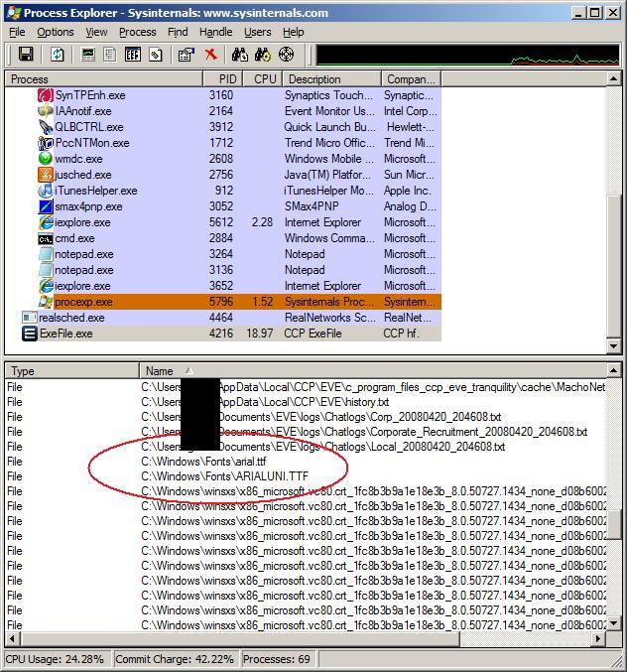This screenshot has height=672, width=627.
Task: Open the Process menu
Action: pyautogui.click(x=138, y=32)
